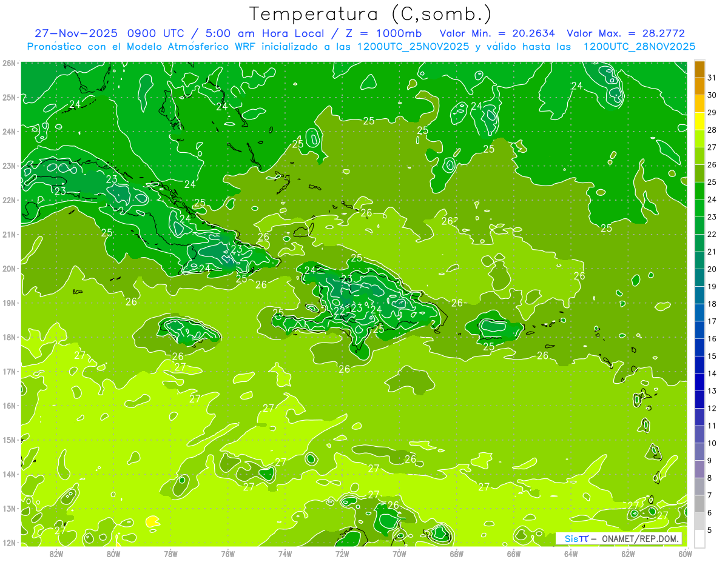The width and height of the screenshot is (728, 562).
Task: Click the 80W longitude axis label
Action: pyautogui.click(x=113, y=554)
